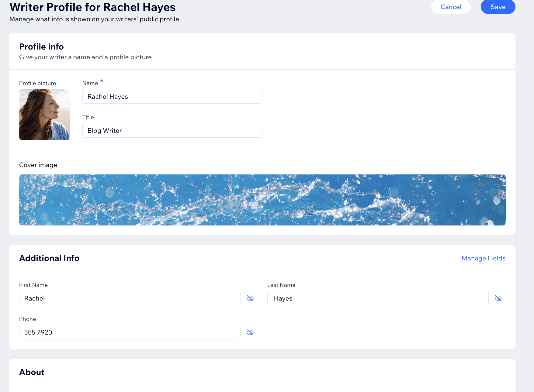
Task: Change the water splash cover image
Action: pos(262,200)
